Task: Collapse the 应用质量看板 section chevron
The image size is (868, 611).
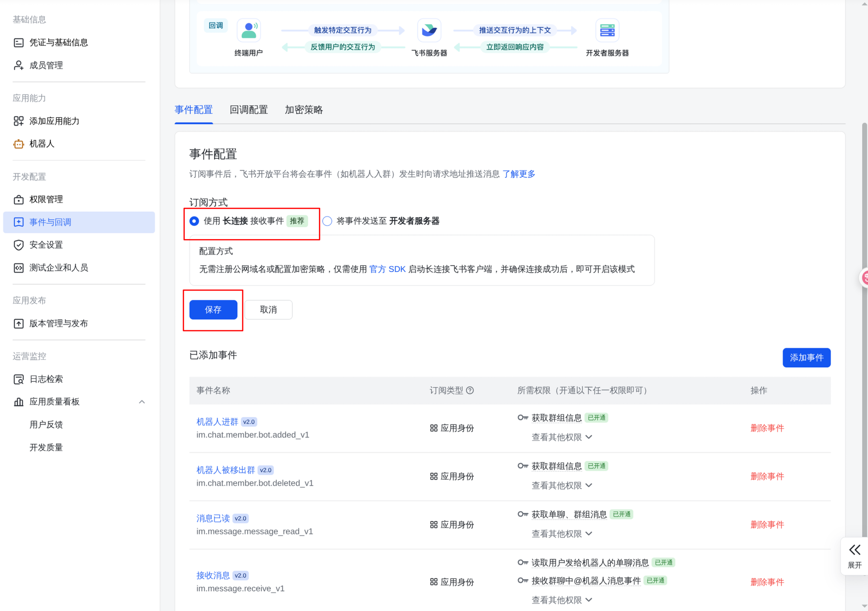Action: [142, 402]
